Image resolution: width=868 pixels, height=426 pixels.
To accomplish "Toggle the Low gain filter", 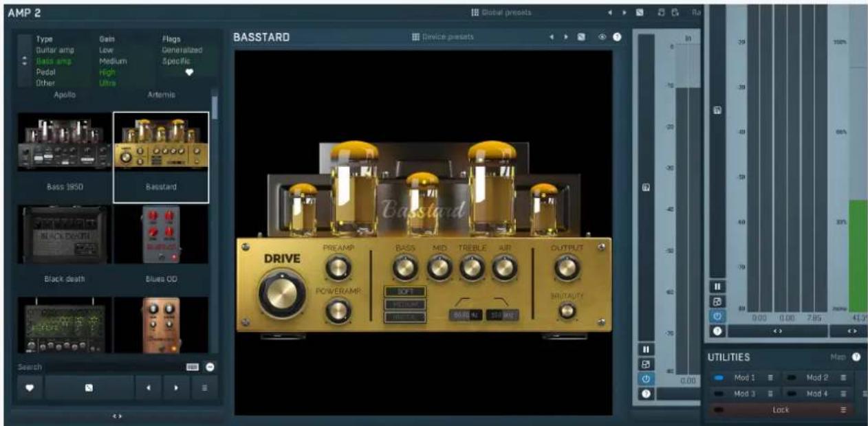I will pos(106,50).
